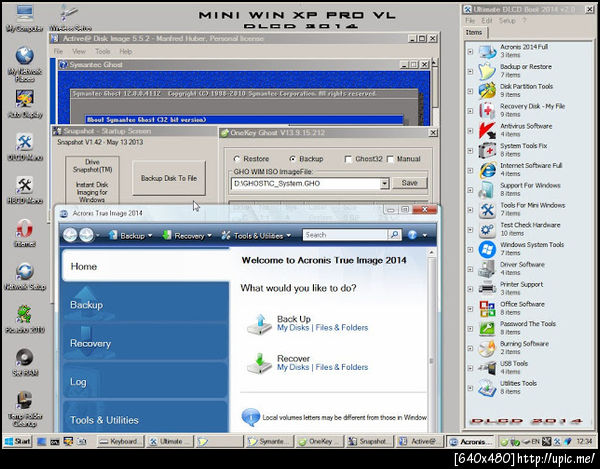Click System Tools Fix category icon
Viewport: 600px width, 469px height.
487,150
